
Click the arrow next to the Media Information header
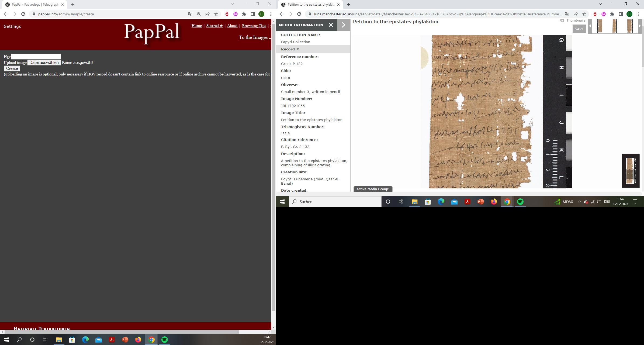(344, 25)
